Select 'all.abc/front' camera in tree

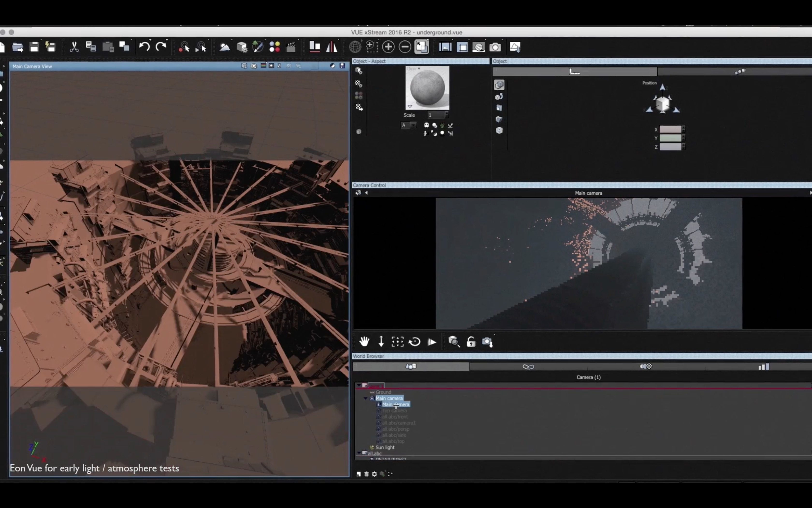coord(395,417)
